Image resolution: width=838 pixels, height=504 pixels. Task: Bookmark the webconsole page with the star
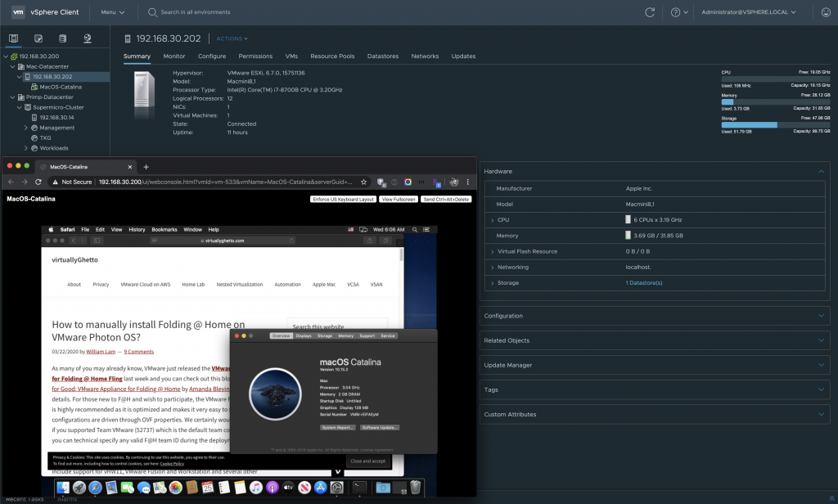364,182
